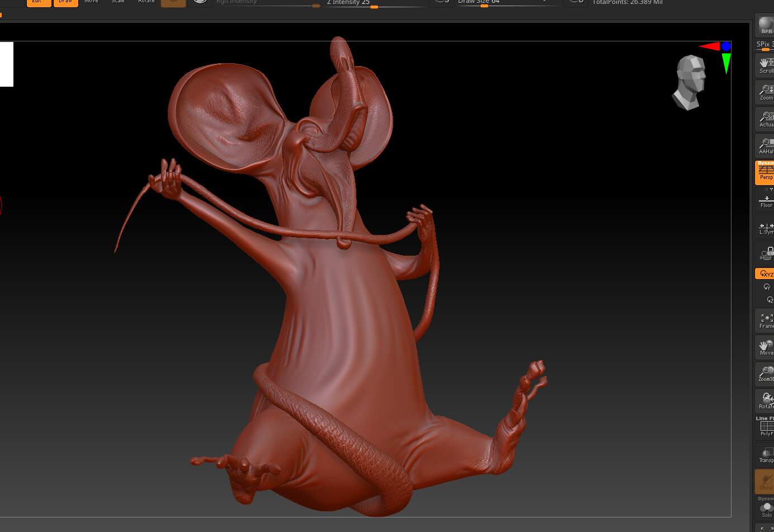Viewport: 774px width, 532px height.
Task: Toggle Ghost transparency mode
Action: 765,482
